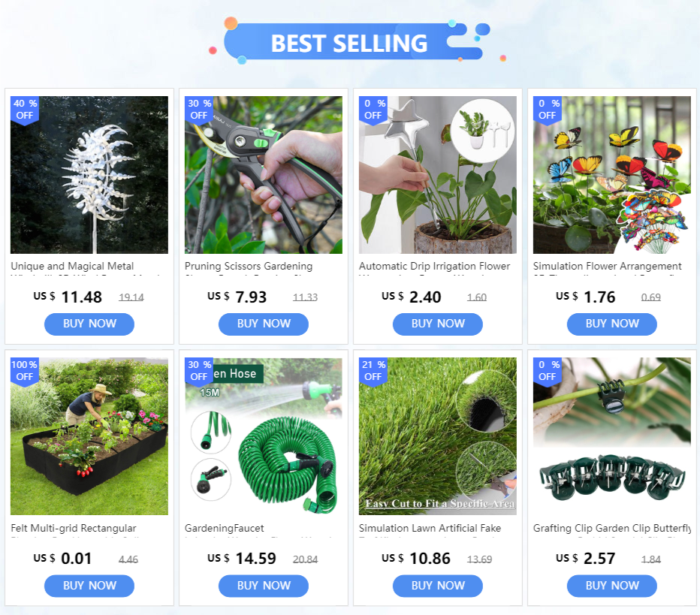Image resolution: width=700 pixels, height=615 pixels.
Task: Open Automatic Drip Irrigation Flower title link
Action: coord(434,267)
